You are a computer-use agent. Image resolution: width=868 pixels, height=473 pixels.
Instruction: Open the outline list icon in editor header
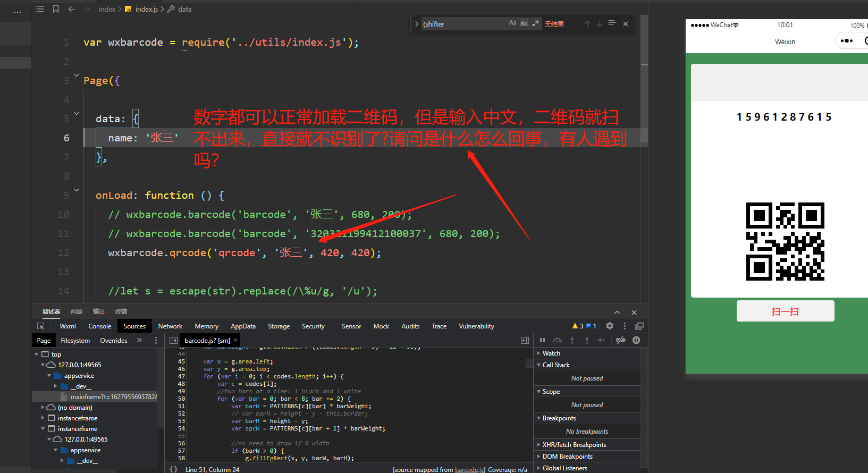(40, 9)
